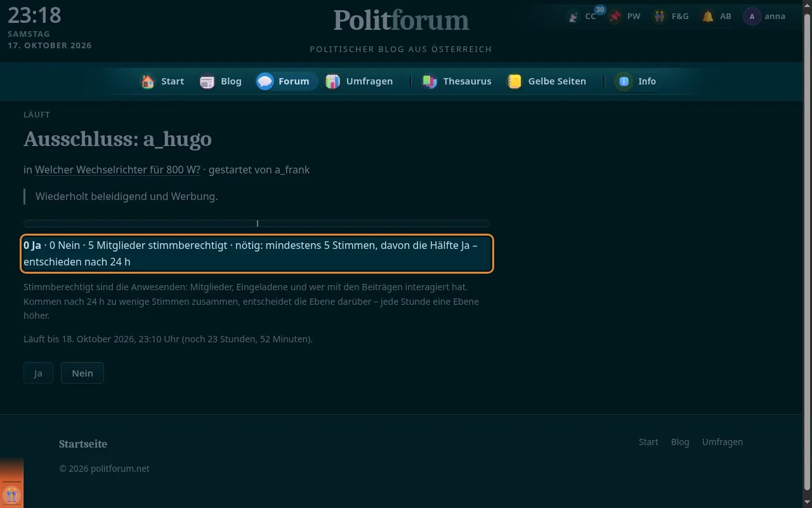Click the text gestartet von a_frank
This screenshot has height=508, width=812.
point(259,170)
